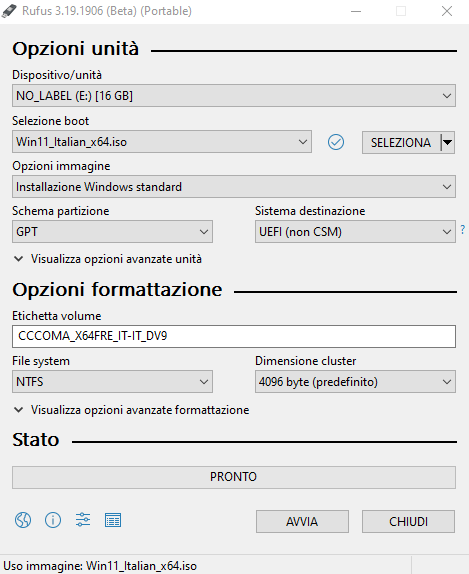Click the Schema partizione label
The height and width of the screenshot is (574, 469).
61,211
